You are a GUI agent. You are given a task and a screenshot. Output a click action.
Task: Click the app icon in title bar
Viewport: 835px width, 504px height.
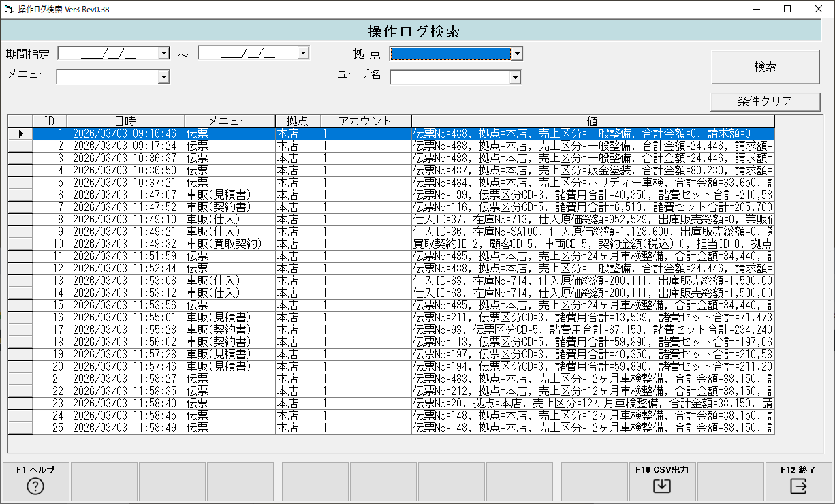[8, 10]
